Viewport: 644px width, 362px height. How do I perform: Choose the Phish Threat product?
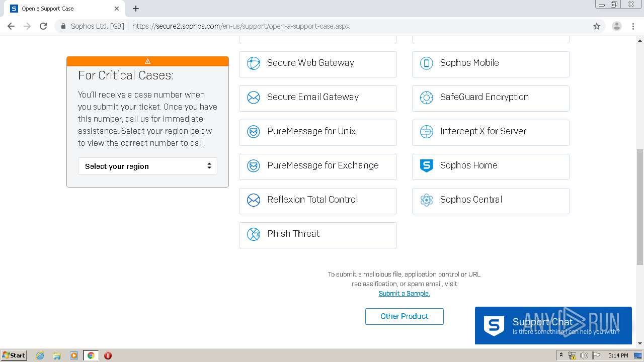pyautogui.click(x=318, y=235)
